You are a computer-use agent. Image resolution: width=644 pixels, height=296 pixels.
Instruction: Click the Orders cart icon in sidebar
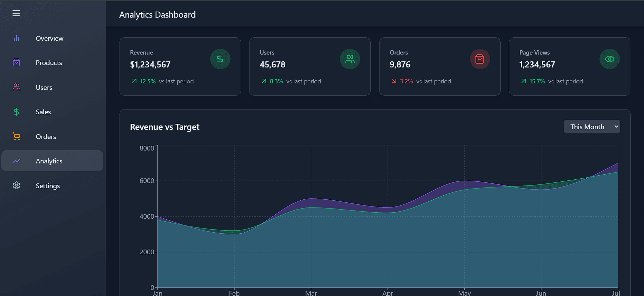click(16, 136)
